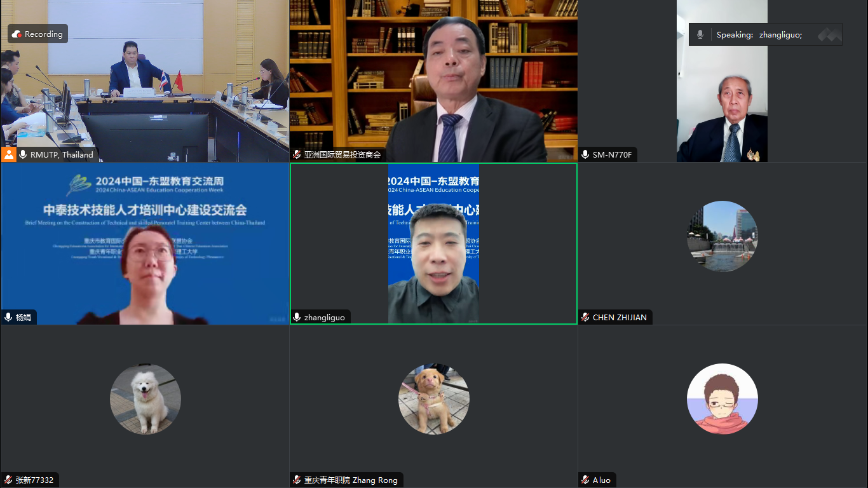This screenshot has width=868, height=488.
Task: Click the muted mic icon for Zhang Rong
Action: pyautogui.click(x=297, y=480)
